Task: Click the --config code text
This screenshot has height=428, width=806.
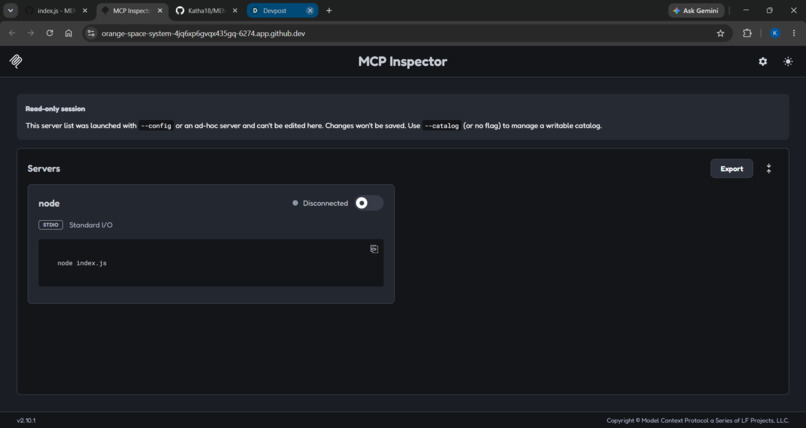Action: 156,126
